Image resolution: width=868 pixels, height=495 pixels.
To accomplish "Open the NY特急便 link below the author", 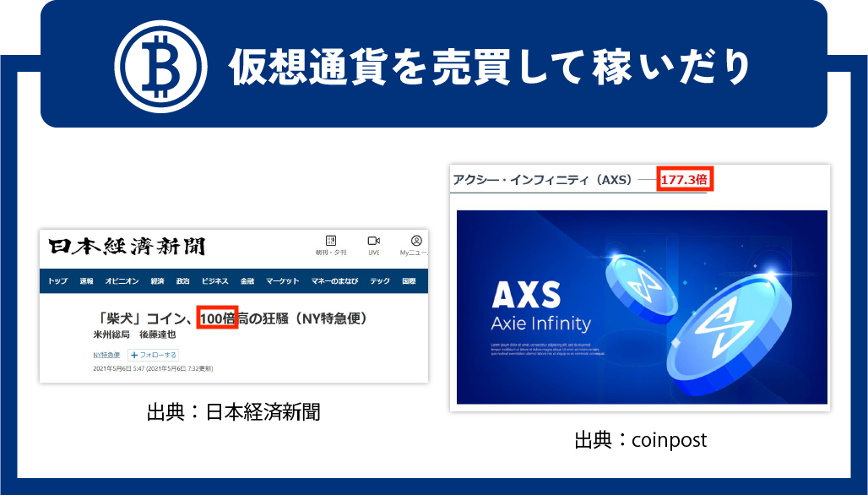I will [106, 355].
